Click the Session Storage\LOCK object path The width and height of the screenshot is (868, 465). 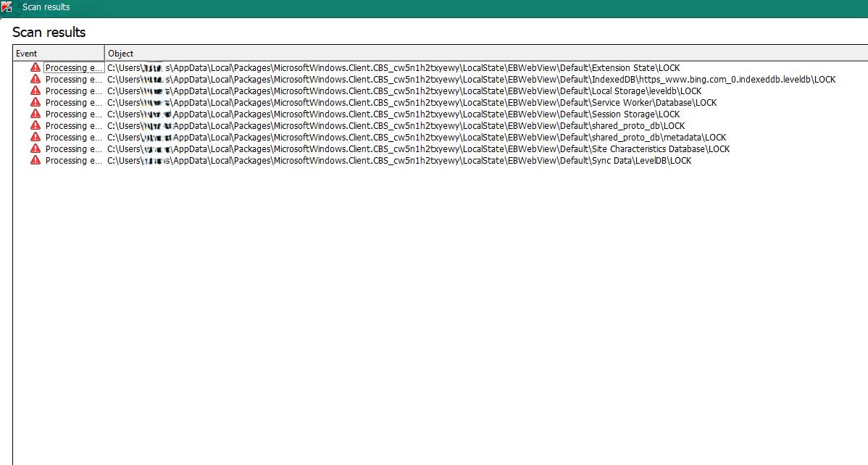(x=393, y=114)
